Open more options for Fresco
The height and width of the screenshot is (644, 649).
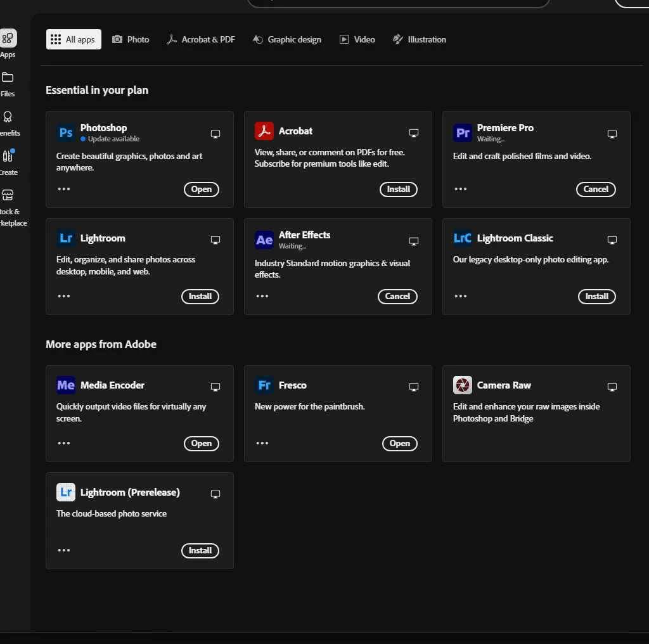262,443
